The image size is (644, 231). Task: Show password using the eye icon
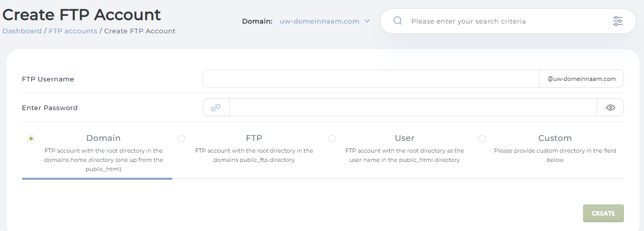pyautogui.click(x=610, y=108)
